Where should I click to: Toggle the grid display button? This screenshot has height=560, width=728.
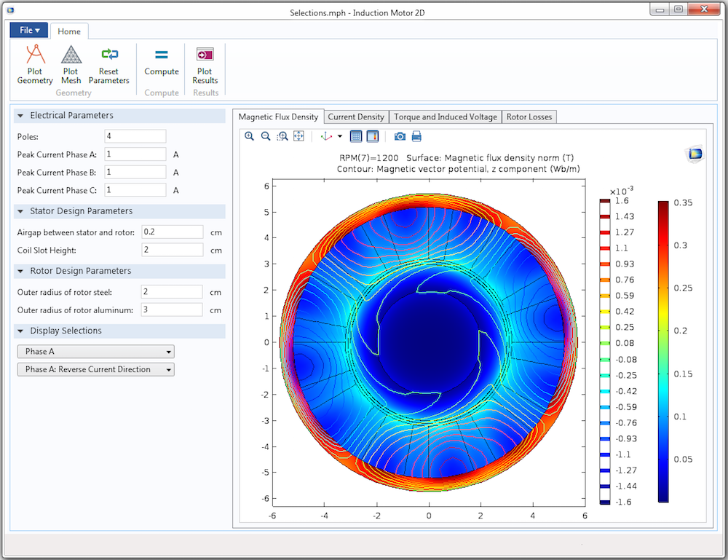[356, 136]
